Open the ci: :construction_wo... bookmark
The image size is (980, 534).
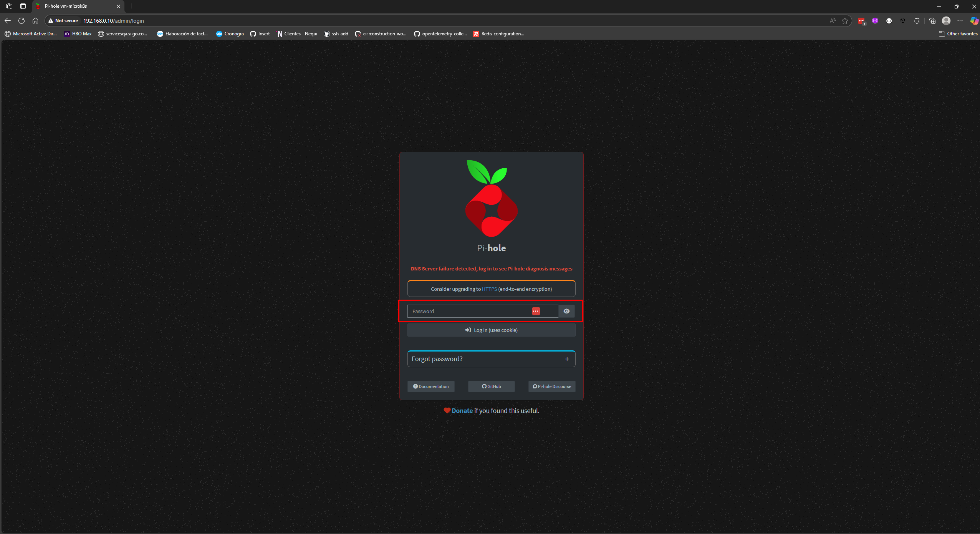pyautogui.click(x=381, y=34)
